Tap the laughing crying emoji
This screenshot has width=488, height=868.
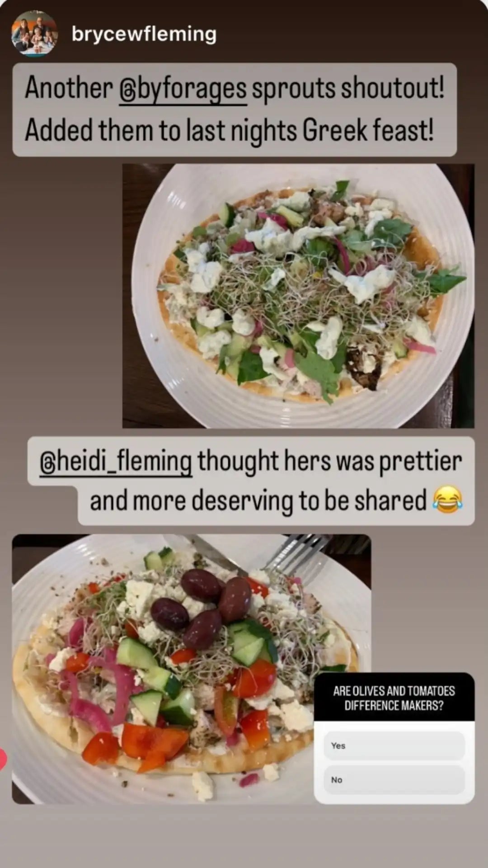[x=448, y=500]
